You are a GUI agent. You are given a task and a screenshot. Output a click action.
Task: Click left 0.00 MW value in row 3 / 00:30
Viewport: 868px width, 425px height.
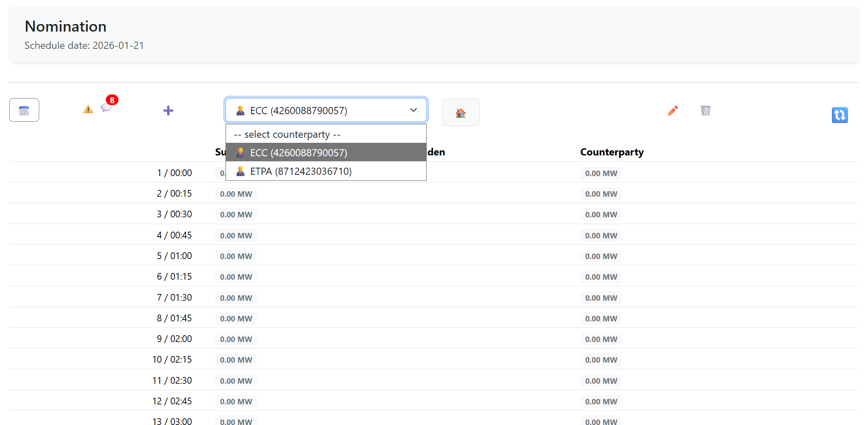(x=236, y=214)
